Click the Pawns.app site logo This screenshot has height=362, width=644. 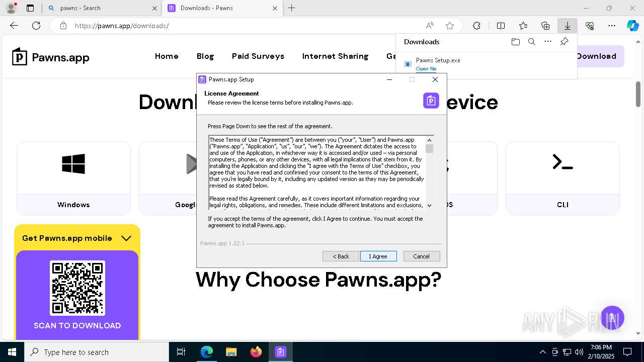51,57
